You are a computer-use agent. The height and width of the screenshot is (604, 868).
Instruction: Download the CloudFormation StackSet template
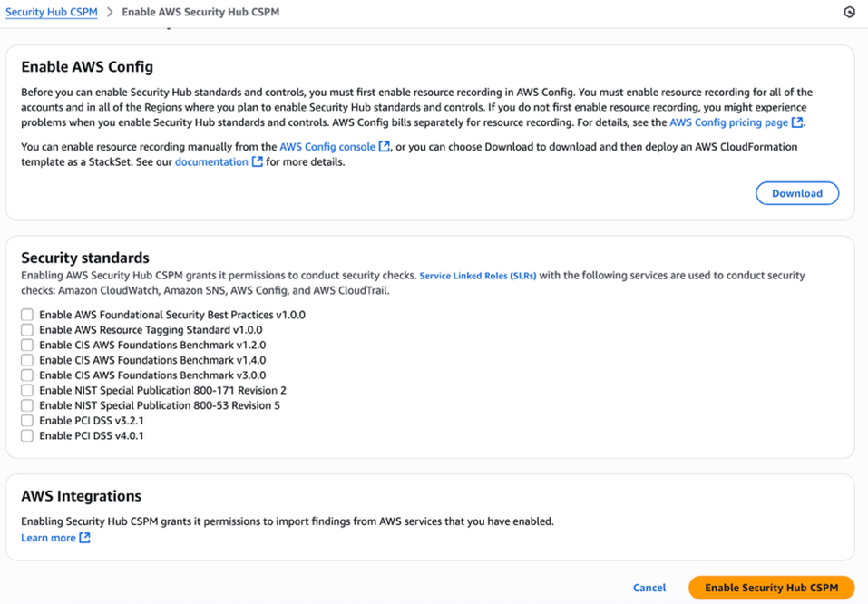tap(796, 192)
